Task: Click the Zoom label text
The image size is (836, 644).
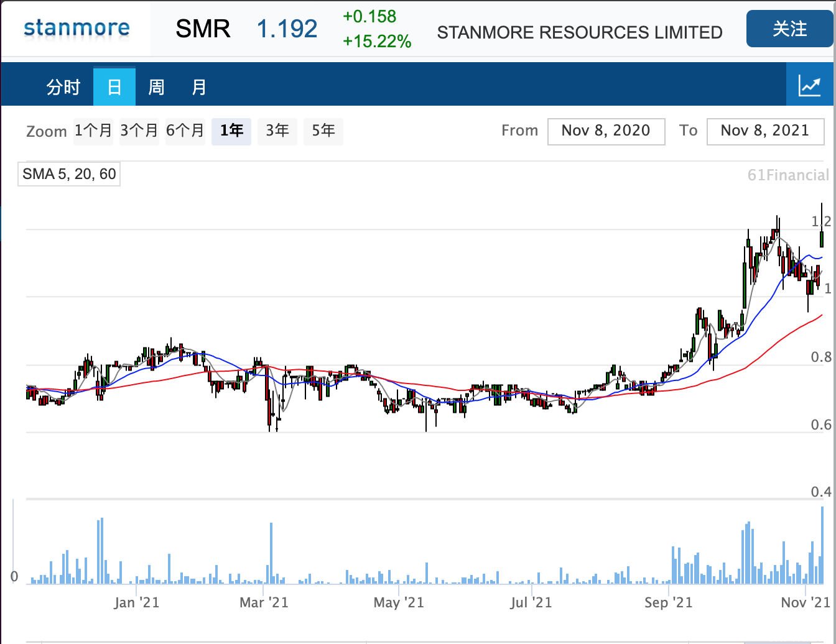Action: (x=47, y=132)
